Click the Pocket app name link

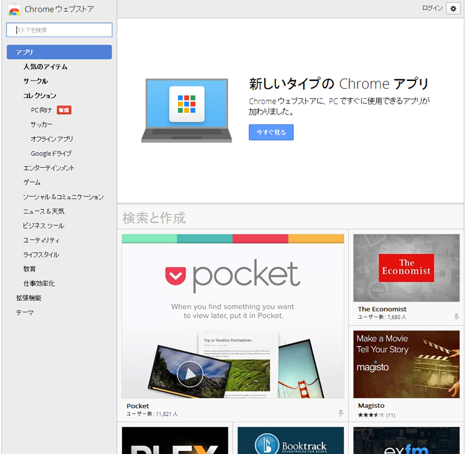pos(138,406)
